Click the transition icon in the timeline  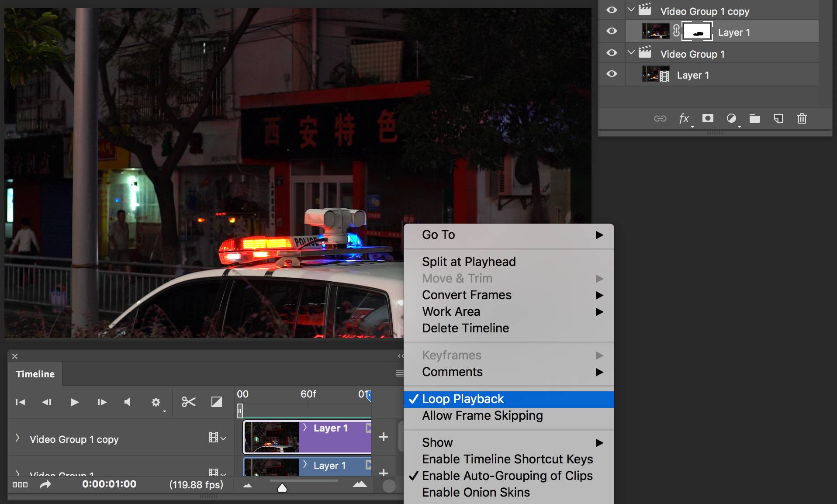[x=217, y=402]
